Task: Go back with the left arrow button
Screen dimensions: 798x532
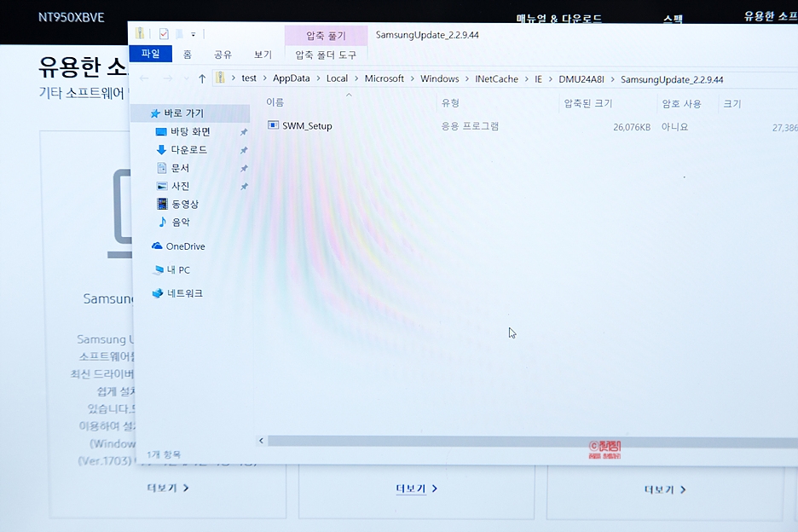Action: [144, 78]
